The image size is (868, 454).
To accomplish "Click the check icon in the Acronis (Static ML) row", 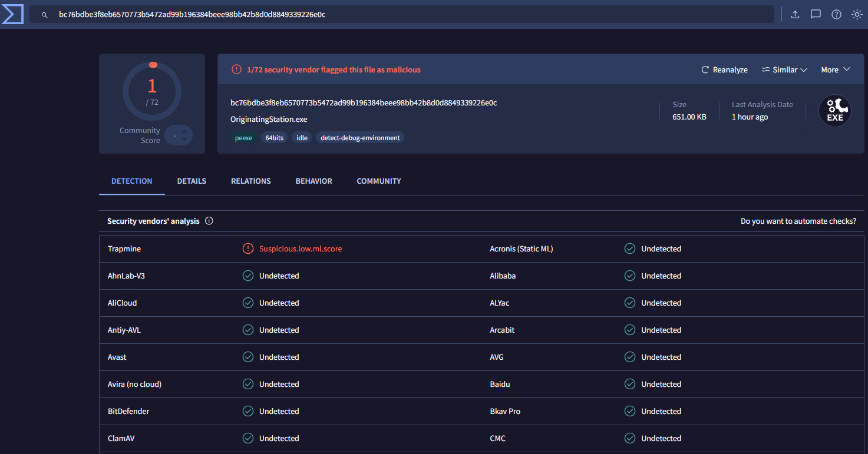I will [630, 248].
